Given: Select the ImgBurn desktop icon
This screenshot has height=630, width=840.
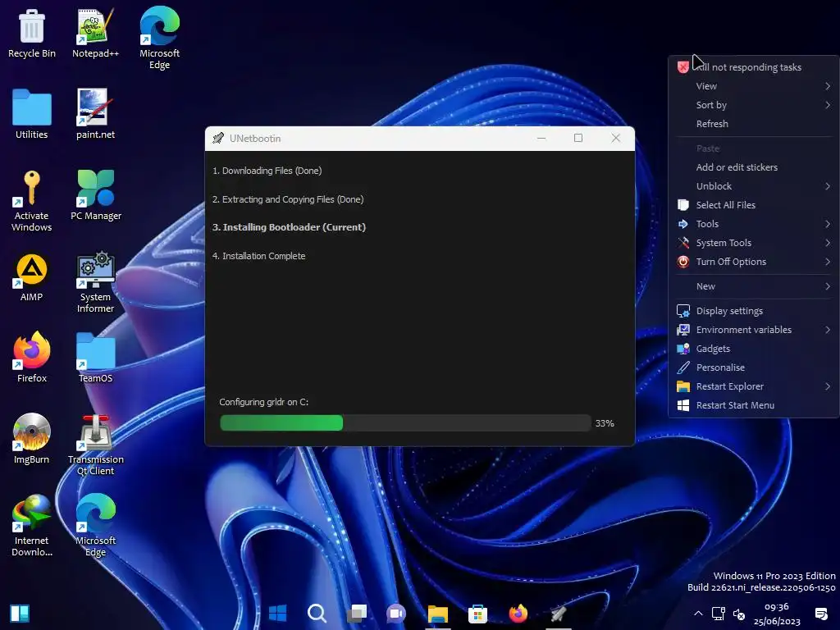Looking at the screenshot, I should click(32, 439).
